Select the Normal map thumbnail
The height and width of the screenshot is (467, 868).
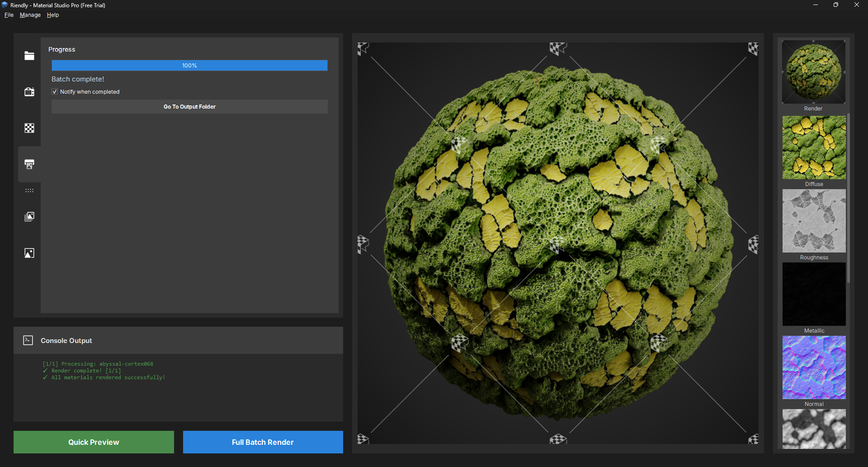[814, 367]
